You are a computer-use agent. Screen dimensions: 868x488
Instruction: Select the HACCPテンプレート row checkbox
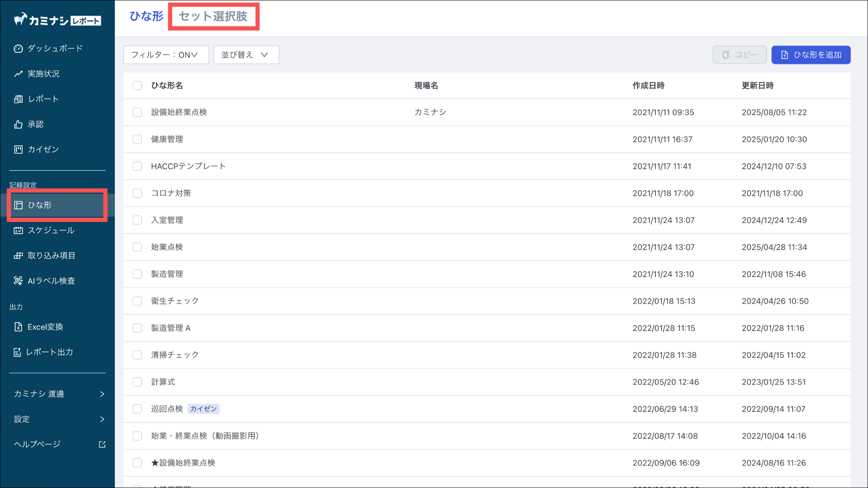[137, 166]
